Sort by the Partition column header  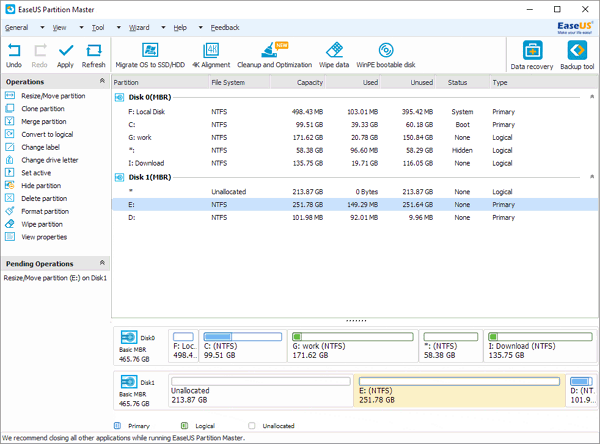tap(160, 82)
